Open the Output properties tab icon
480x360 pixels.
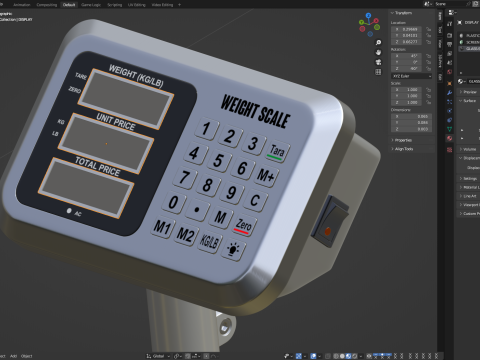pos(450,44)
